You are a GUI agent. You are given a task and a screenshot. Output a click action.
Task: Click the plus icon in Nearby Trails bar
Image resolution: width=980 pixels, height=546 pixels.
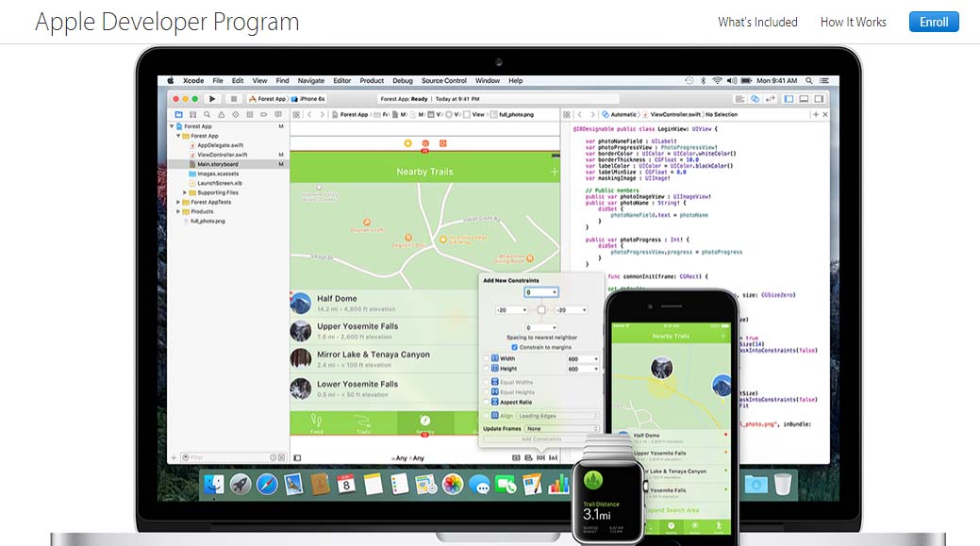pos(554,172)
